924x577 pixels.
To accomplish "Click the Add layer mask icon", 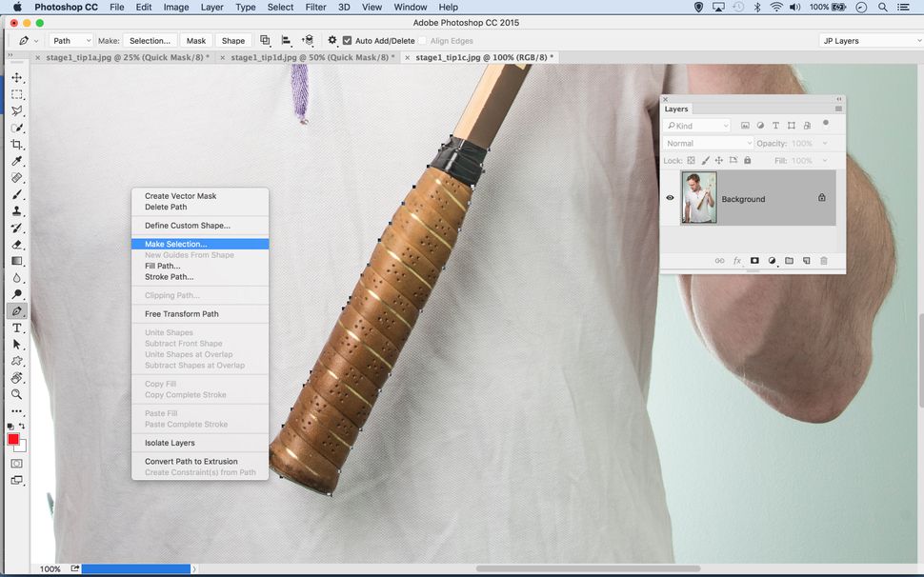I will coord(753,260).
